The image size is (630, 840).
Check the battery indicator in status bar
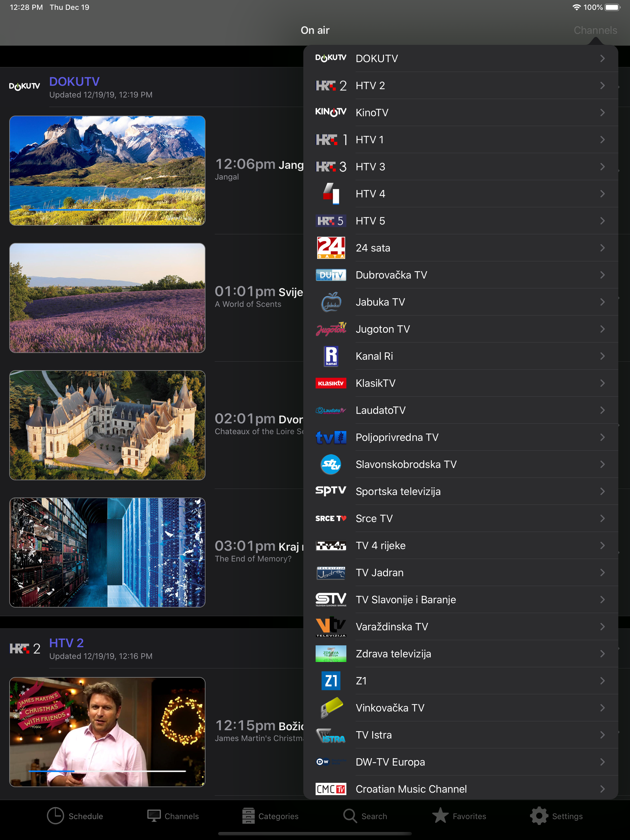612,7
